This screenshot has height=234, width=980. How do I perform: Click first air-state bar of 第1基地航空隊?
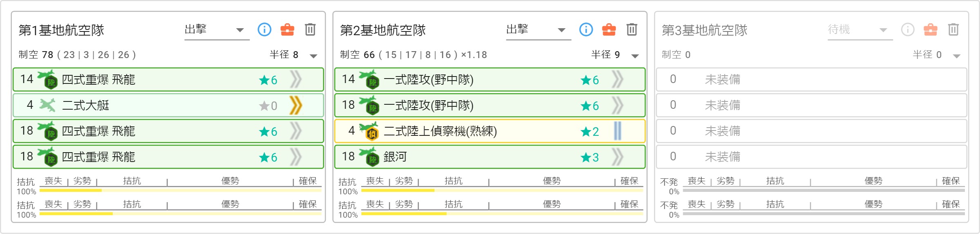coord(180,190)
